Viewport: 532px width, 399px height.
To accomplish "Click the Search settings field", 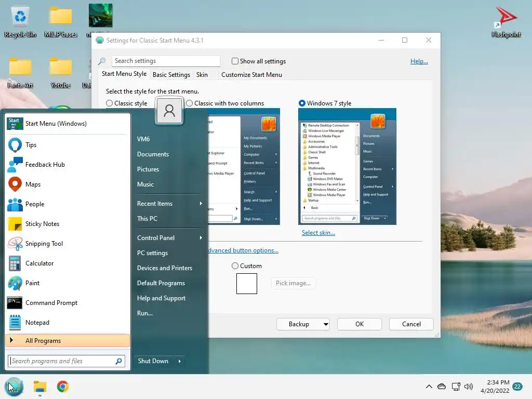I will [x=166, y=61].
